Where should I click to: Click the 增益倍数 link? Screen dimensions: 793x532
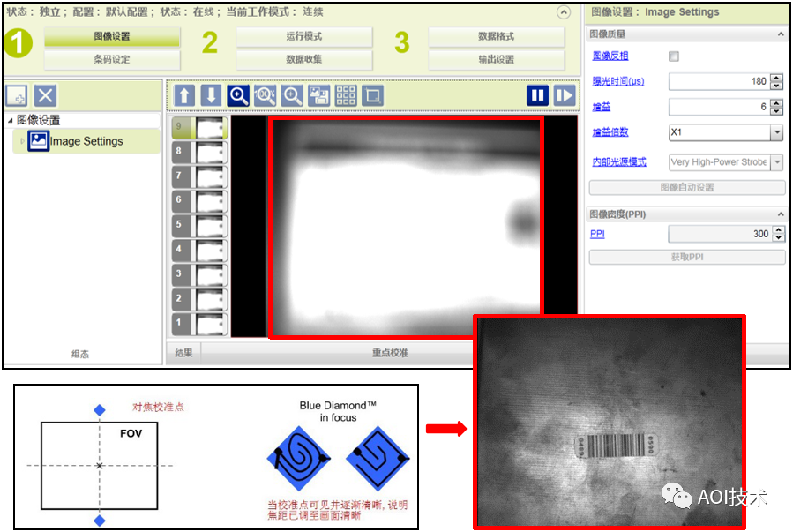point(610,132)
